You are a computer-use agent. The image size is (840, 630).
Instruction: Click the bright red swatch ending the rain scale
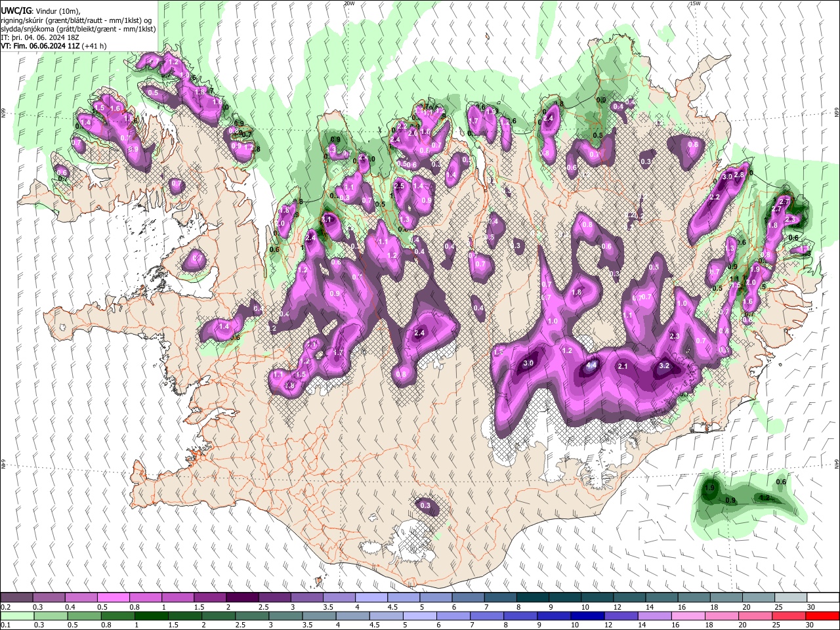coord(823,616)
